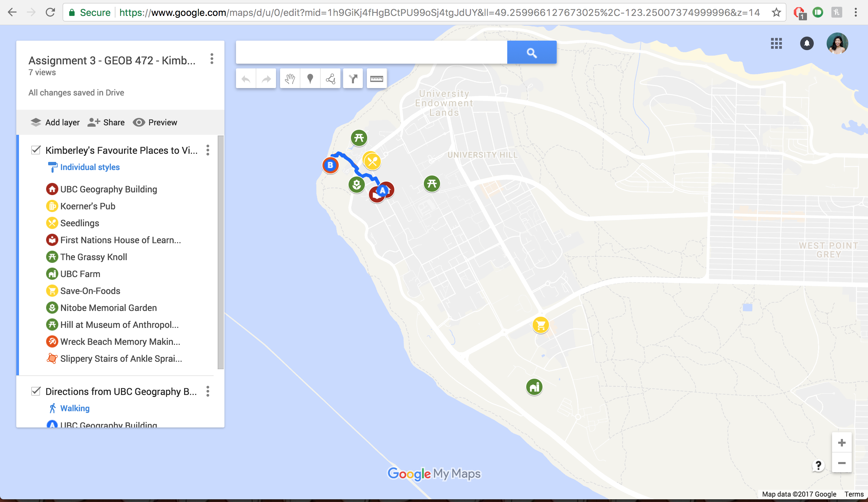Click the Terms link
Screen dimensions: 868x502
[854, 494]
